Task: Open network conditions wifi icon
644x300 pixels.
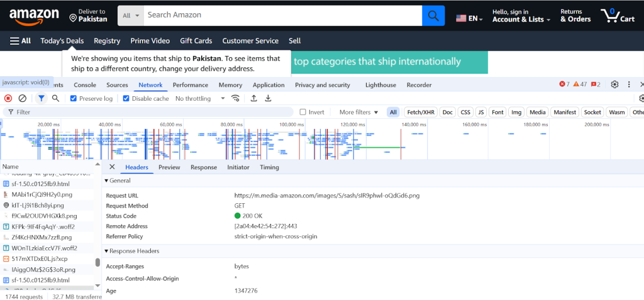Action: tap(235, 98)
